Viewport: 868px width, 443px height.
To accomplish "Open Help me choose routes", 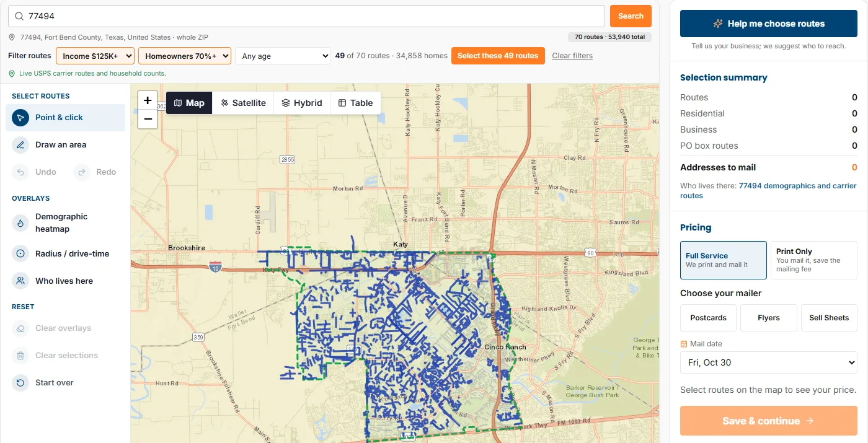I will [x=769, y=24].
